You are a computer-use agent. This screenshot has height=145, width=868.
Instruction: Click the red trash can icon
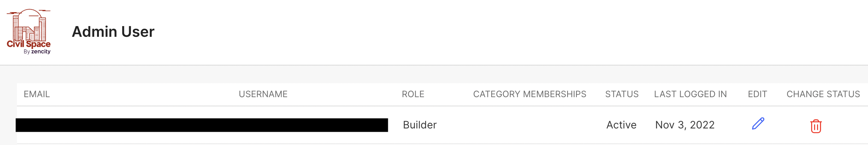click(x=816, y=126)
